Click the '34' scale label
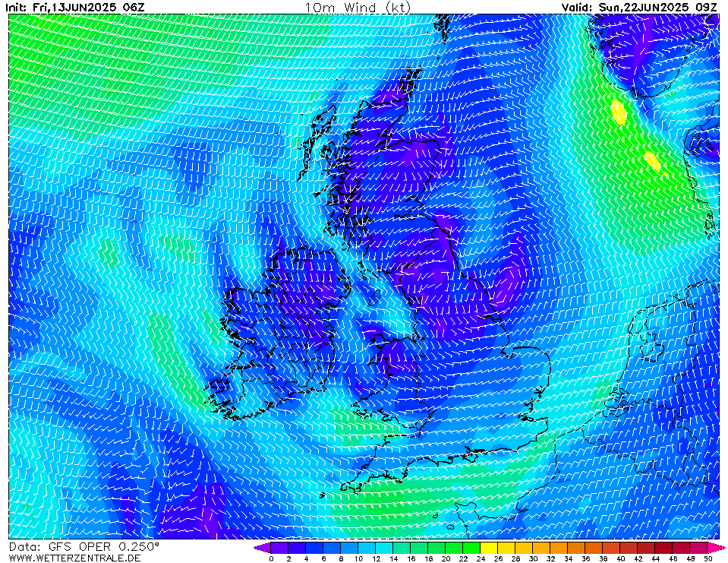Image resolution: width=728 pixels, height=563 pixels. click(568, 558)
